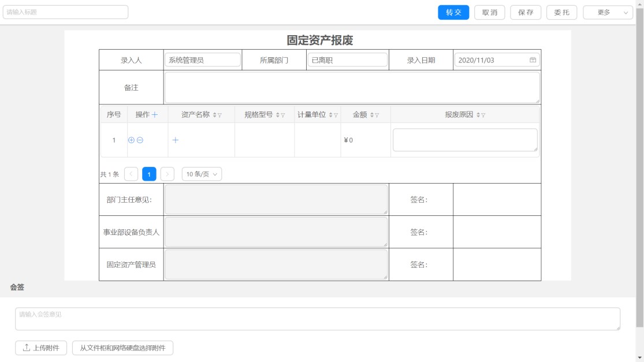Add a row using the circled plus icon
This screenshot has height=362, width=644.
point(131,140)
